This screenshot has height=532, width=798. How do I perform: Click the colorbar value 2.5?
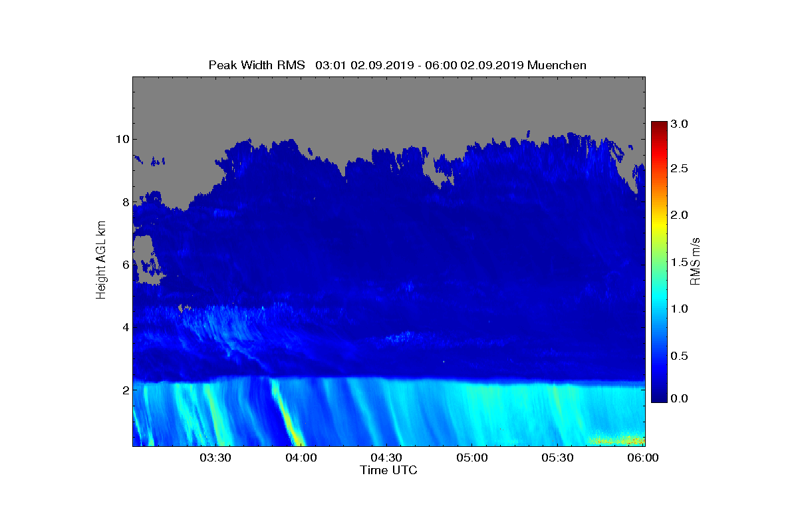tap(679, 169)
